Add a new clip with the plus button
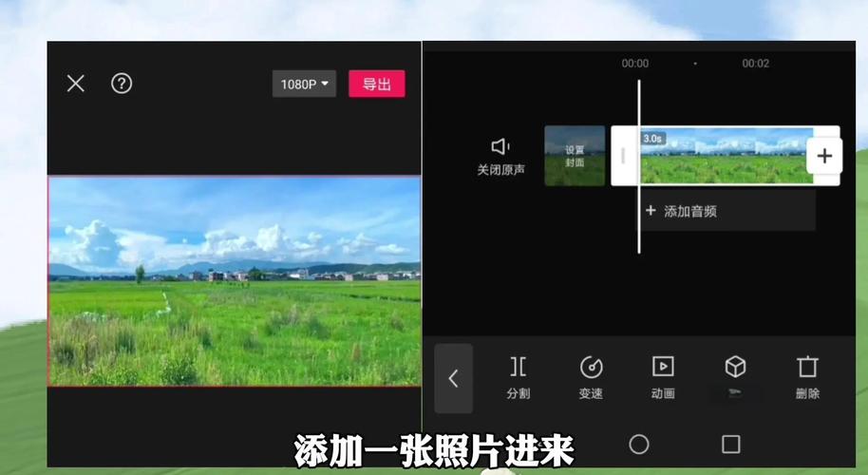 pos(824,156)
